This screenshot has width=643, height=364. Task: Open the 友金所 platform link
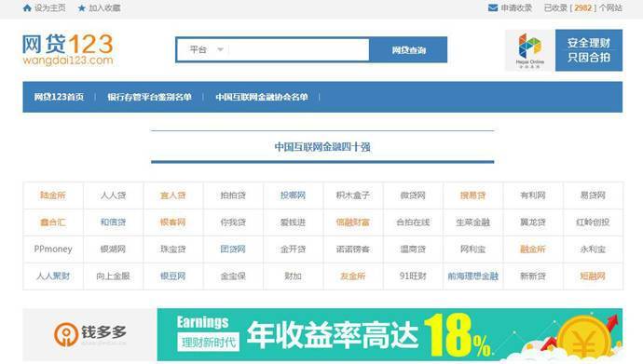[x=352, y=276]
